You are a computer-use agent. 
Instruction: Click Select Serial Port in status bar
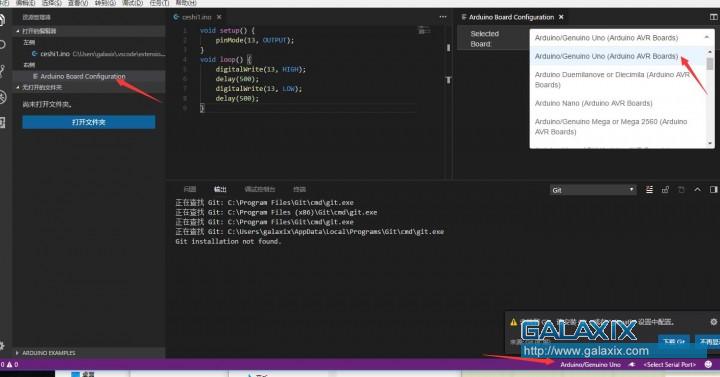(669, 365)
